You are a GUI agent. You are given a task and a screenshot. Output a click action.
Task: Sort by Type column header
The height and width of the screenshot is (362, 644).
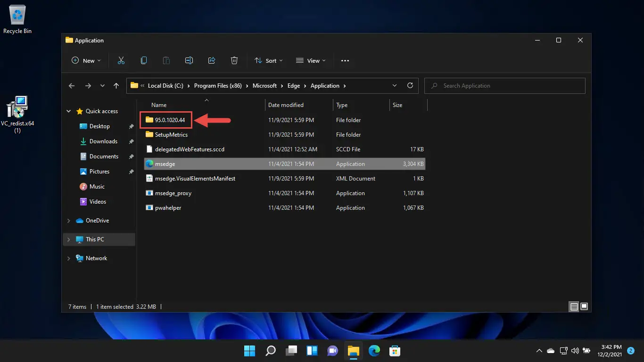pyautogui.click(x=342, y=105)
